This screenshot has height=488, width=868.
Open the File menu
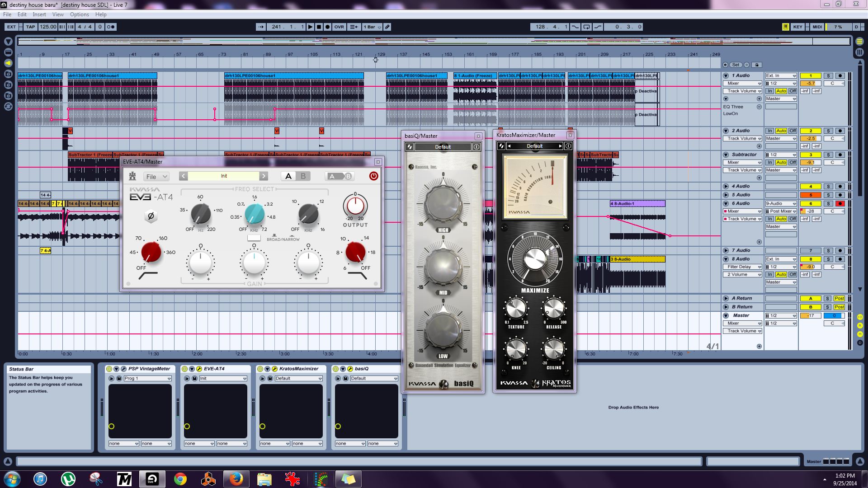[x=7, y=14]
